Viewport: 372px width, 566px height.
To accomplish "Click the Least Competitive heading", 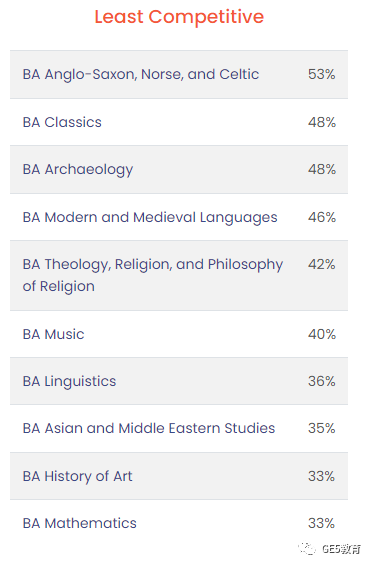I will click(x=179, y=17).
